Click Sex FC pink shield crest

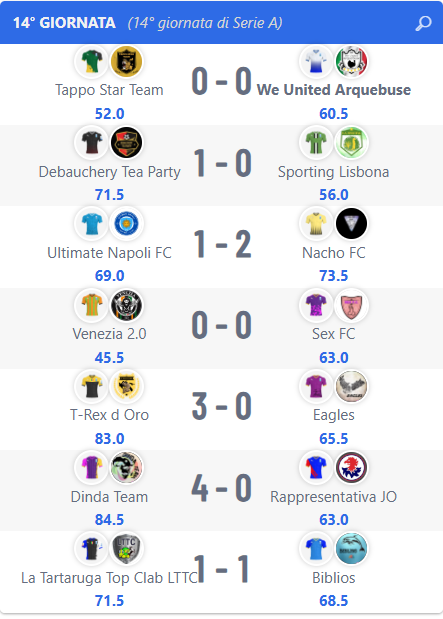(351, 305)
